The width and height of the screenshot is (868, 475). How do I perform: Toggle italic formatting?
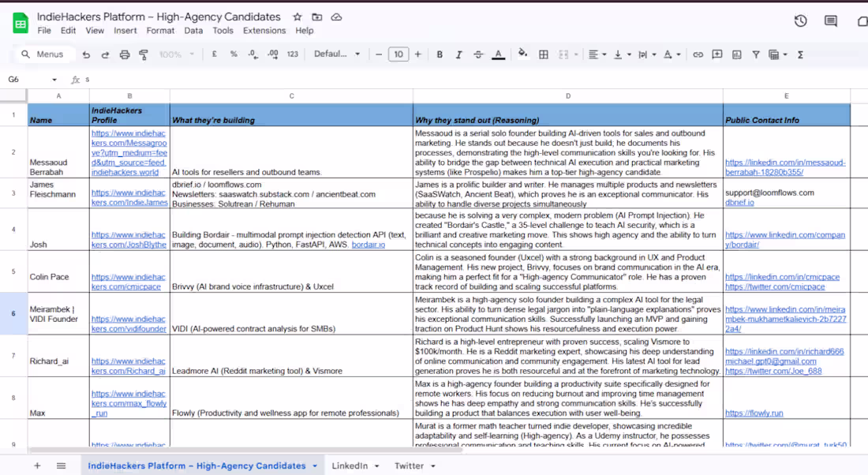[x=458, y=54]
